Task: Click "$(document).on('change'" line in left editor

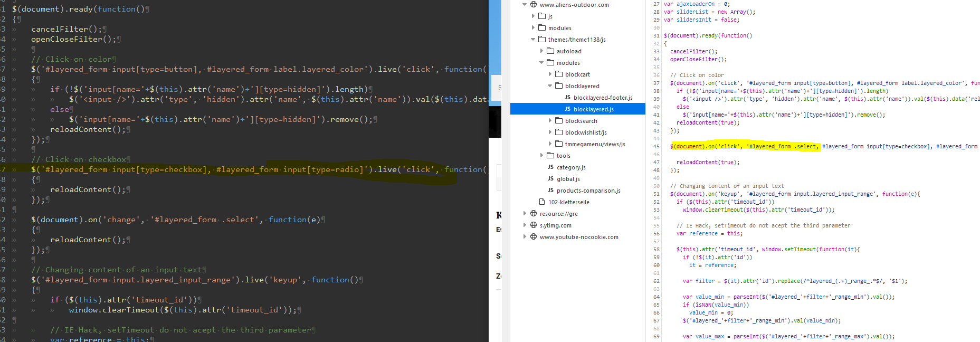Action: pos(176,220)
